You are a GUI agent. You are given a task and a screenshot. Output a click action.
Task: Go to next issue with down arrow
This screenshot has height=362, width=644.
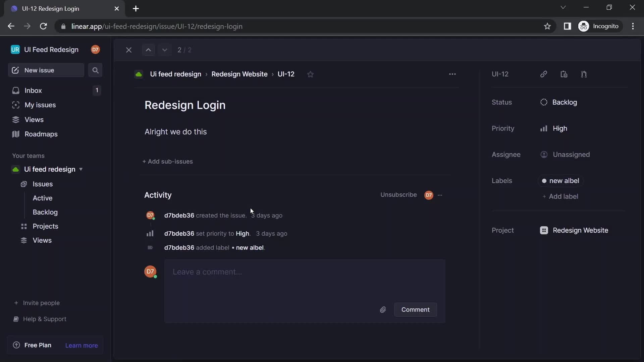click(x=164, y=50)
